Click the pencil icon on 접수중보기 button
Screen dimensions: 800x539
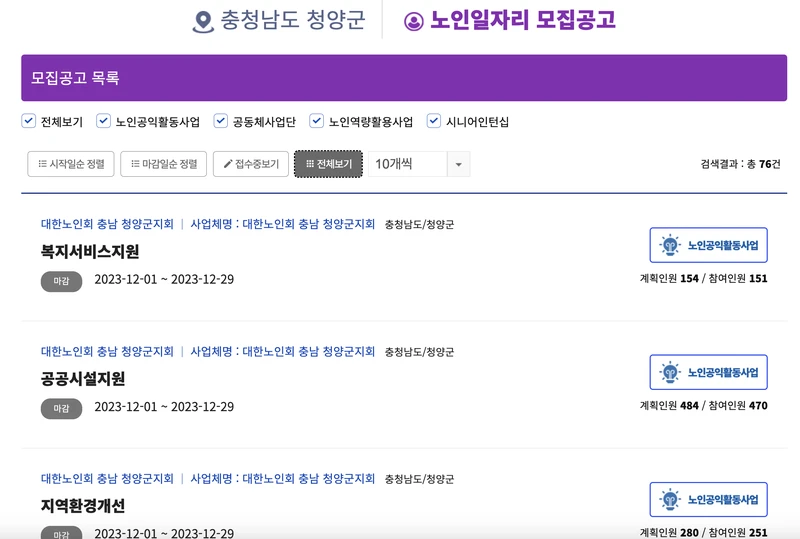coord(228,164)
